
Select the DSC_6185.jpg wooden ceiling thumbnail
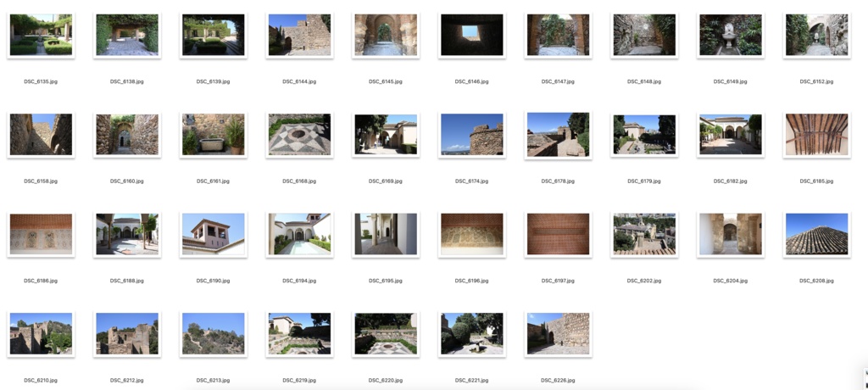[816, 135]
